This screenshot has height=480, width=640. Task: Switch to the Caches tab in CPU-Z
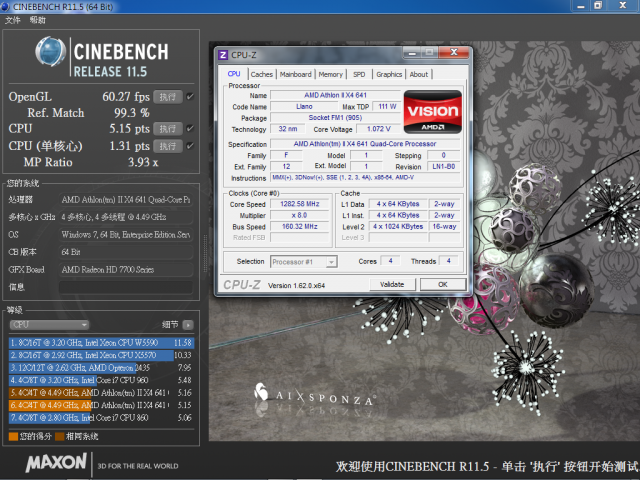(x=262, y=74)
